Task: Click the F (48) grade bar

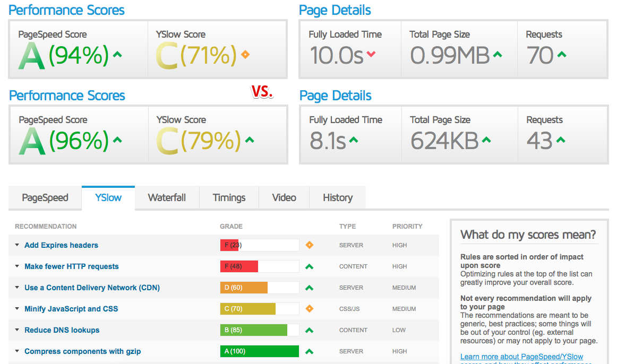Action: (x=260, y=266)
